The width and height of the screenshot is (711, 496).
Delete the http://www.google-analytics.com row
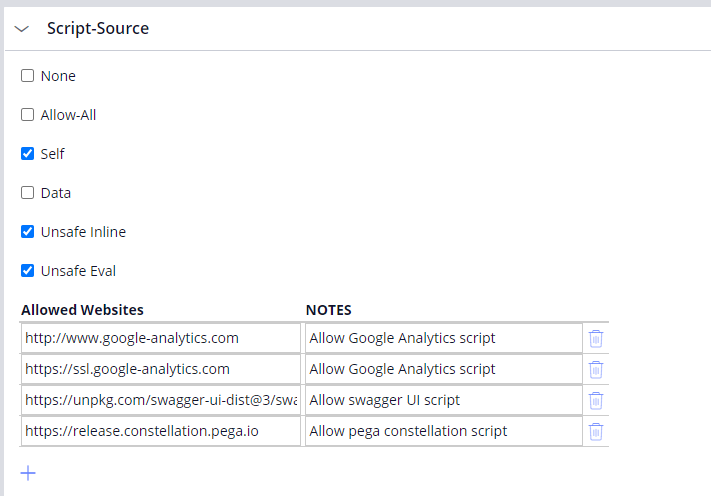596,338
